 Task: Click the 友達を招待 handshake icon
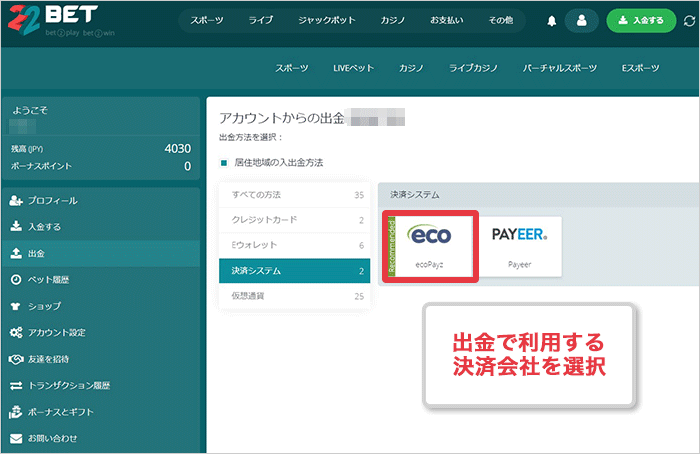16,359
